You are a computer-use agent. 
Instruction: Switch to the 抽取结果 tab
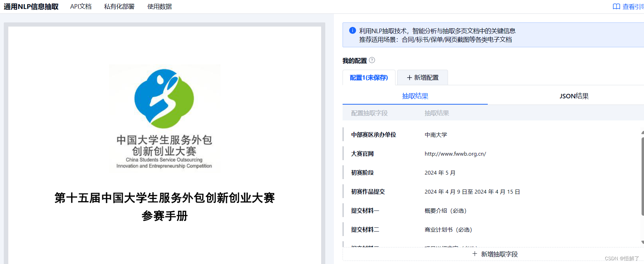coord(415,96)
